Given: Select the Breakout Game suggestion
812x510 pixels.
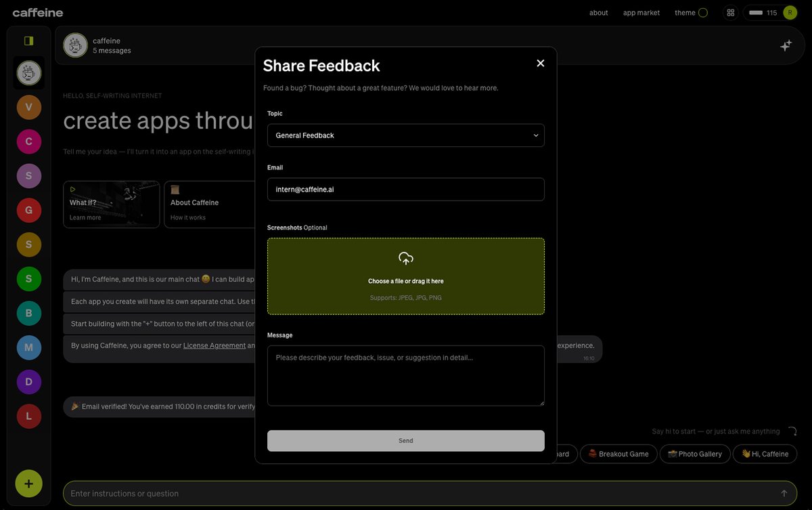Looking at the screenshot, I should coord(618,454).
